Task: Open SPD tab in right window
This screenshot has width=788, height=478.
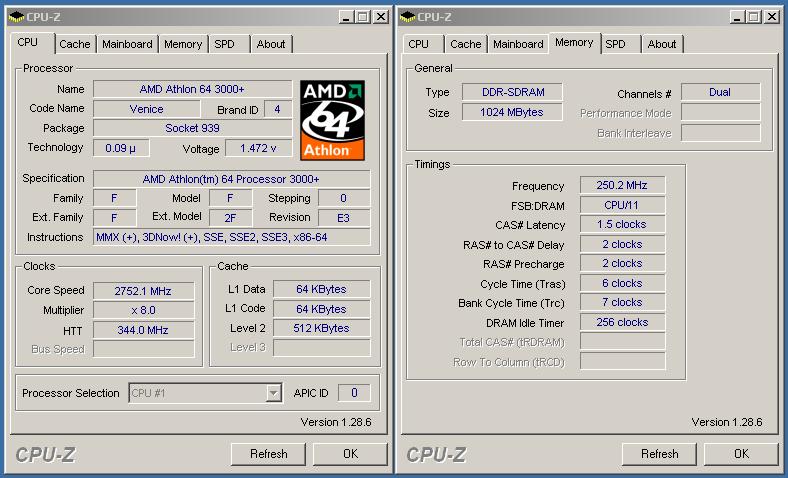Action: 615,44
